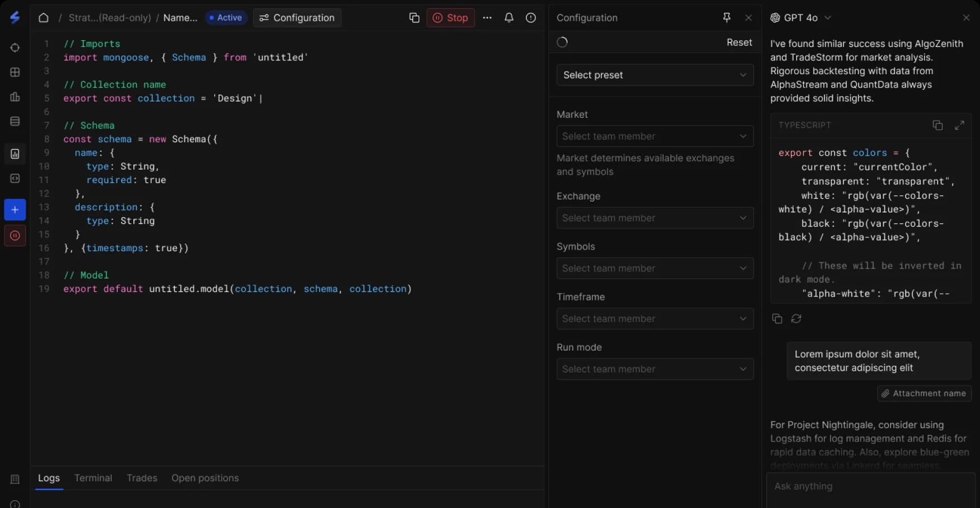Open the Run mode dropdown
This screenshot has width=980, height=508.
click(x=655, y=368)
